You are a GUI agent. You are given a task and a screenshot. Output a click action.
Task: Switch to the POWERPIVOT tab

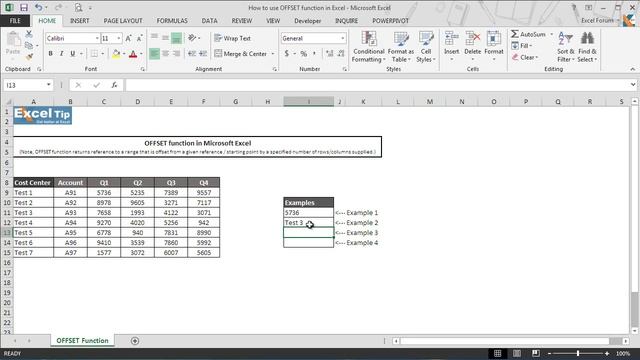[x=390, y=21]
